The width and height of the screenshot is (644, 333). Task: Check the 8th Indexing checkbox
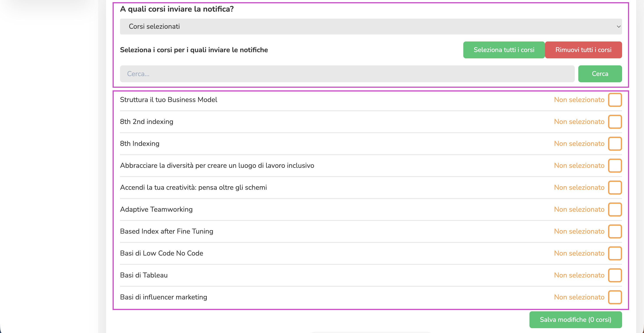(x=615, y=144)
